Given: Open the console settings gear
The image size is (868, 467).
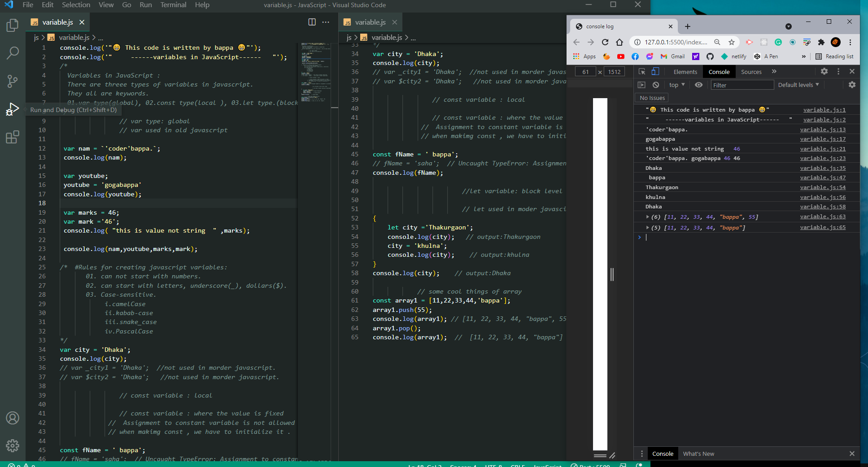Looking at the screenshot, I should [x=852, y=85].
